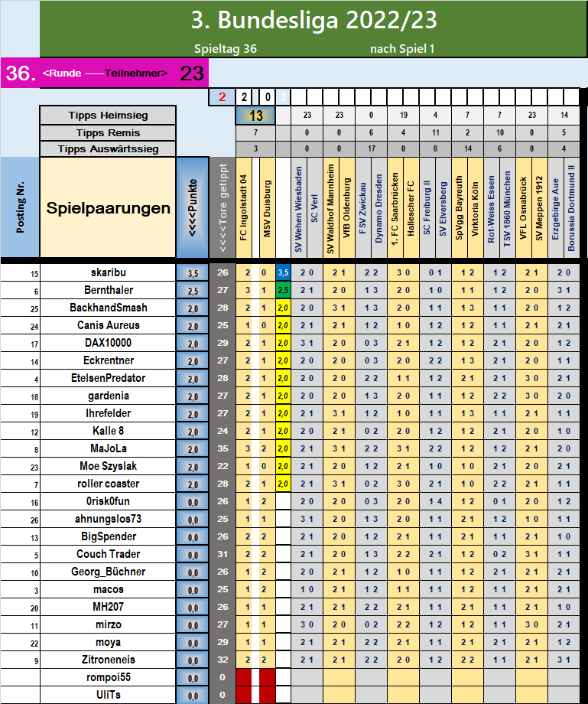Viewport: 588px width, 704px height.
Task: Click participant name 'UliTs'
Action: click(x=108, y=695)
